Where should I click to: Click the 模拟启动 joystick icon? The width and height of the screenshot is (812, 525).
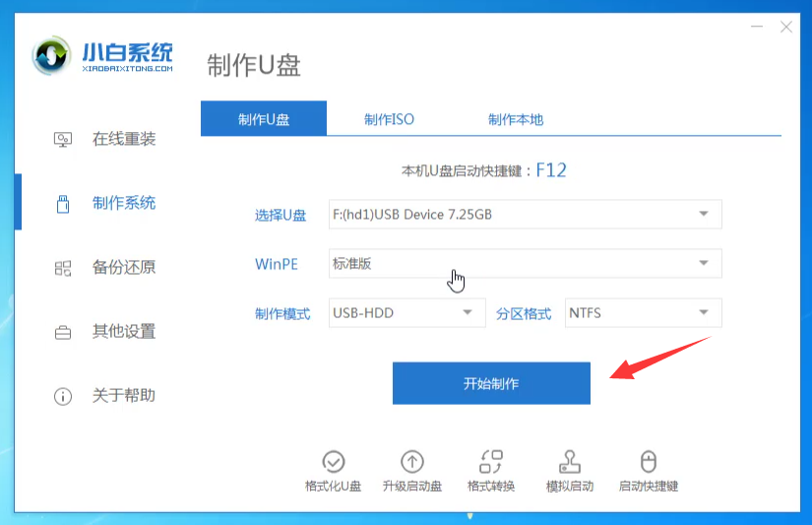point(570,461)
